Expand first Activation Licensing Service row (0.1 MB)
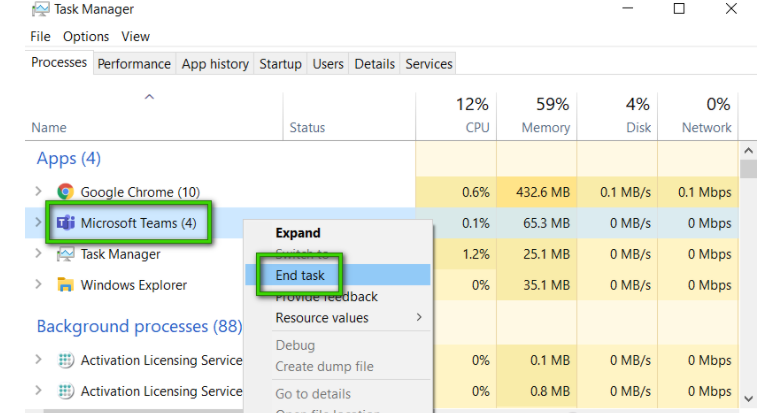 click(39, 359)
